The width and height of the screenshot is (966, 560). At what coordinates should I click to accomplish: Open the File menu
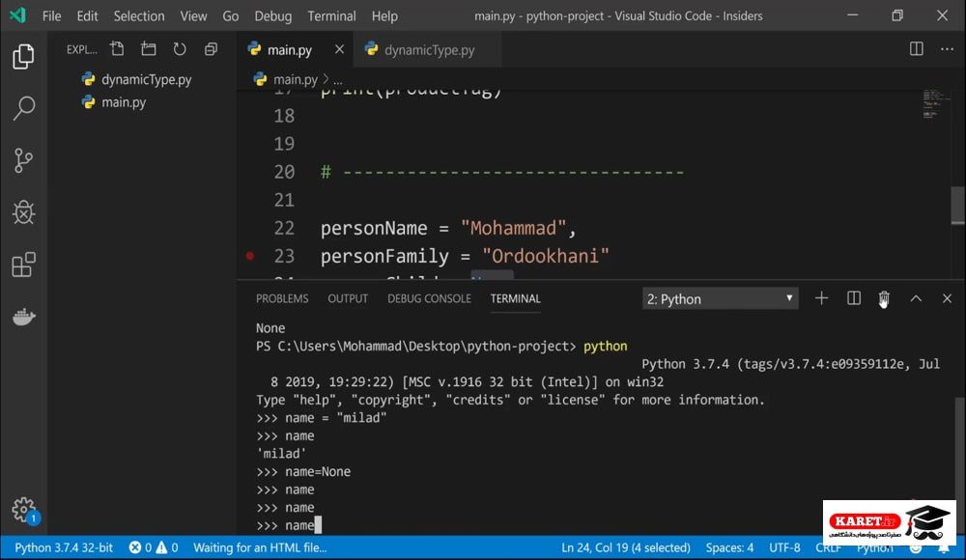click(x=52, y=16)
